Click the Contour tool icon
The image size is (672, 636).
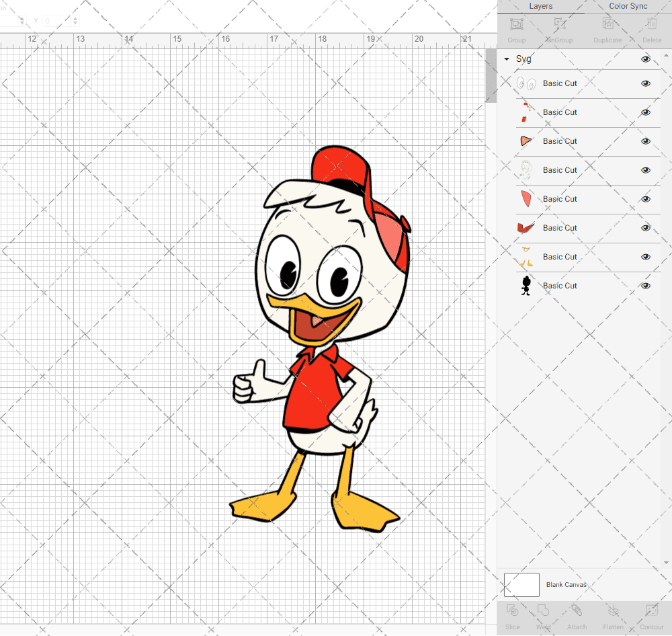pos(651,610)
